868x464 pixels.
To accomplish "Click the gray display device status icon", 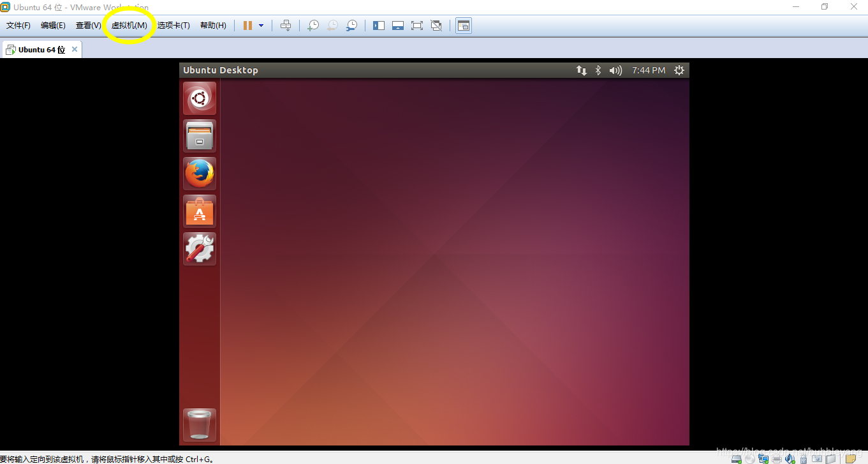I will tap(830, 459).
